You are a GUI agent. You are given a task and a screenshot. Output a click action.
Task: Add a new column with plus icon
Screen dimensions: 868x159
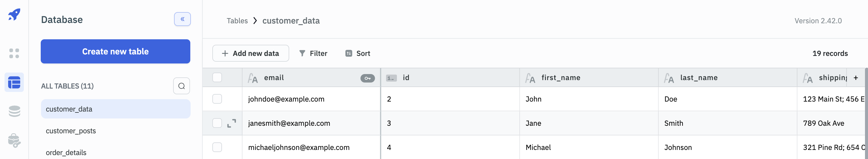856,78
